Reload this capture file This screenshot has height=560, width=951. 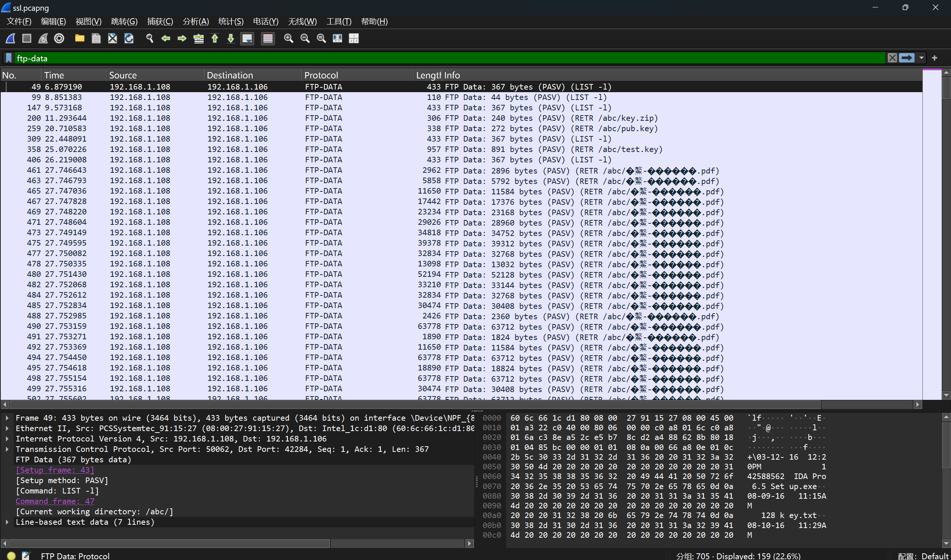click(129, 39)
